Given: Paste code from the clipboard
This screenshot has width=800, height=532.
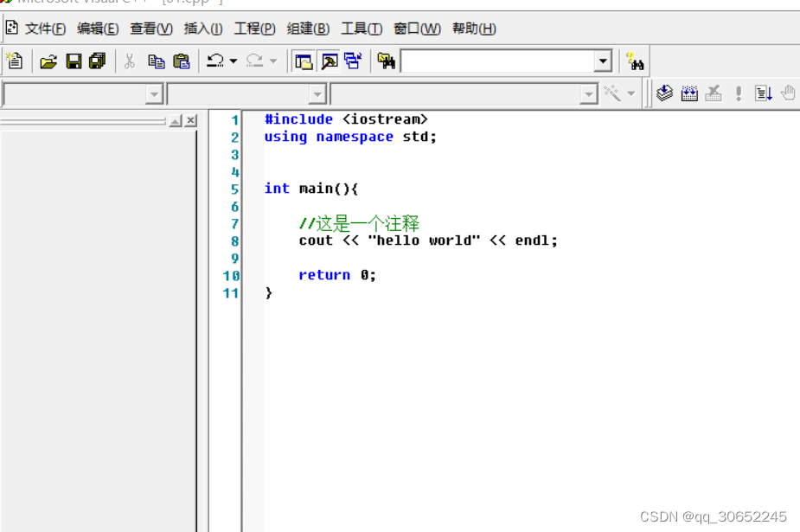Looking at the screenshot, I should click(182, 61).
